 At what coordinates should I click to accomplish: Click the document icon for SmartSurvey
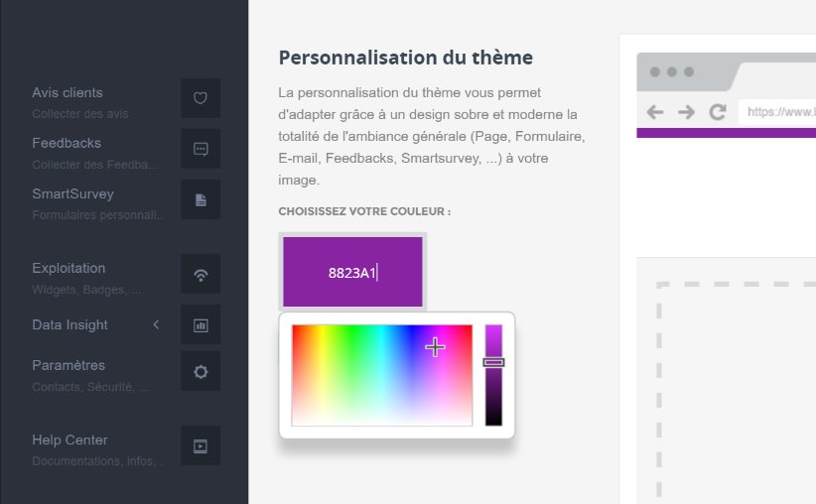(201, 199)
